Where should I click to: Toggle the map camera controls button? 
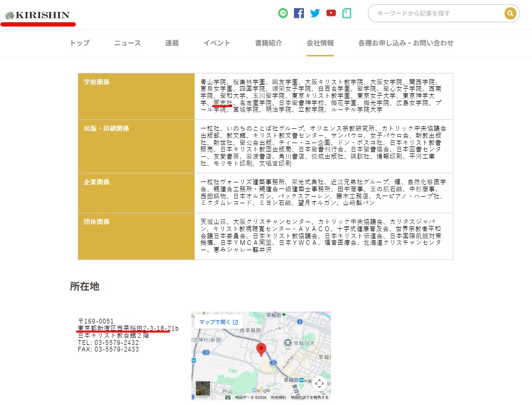319,384
